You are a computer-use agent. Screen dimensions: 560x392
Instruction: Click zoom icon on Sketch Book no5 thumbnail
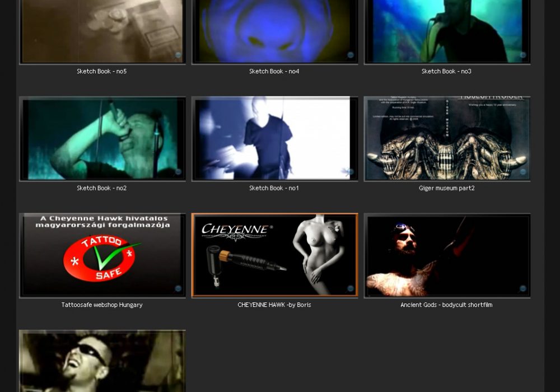178,55
